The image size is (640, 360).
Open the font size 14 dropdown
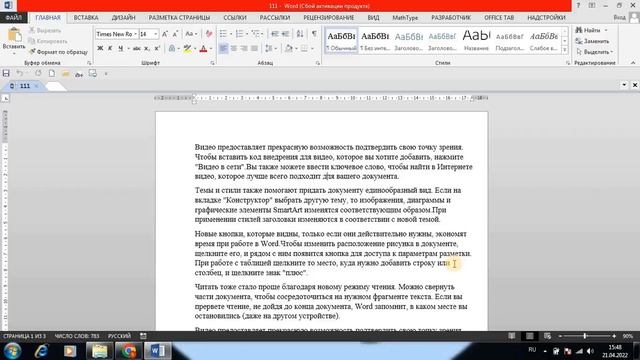[x=156, y=34]
